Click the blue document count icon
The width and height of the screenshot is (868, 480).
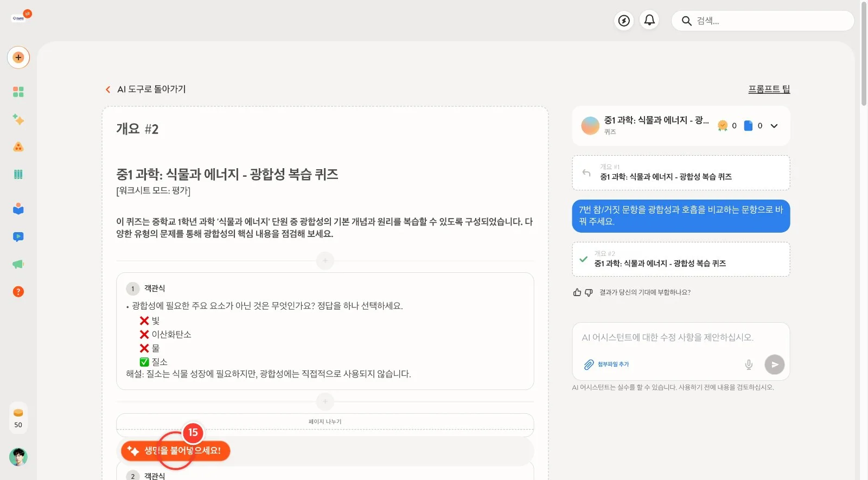click(749, 126)
